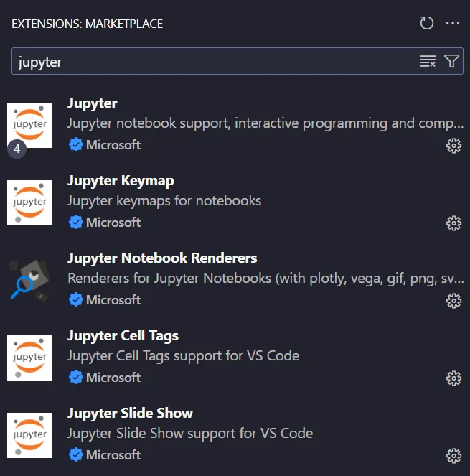
Task: Click description 'Jupyter keymaps for notebooks'
Action: (164, 201)
